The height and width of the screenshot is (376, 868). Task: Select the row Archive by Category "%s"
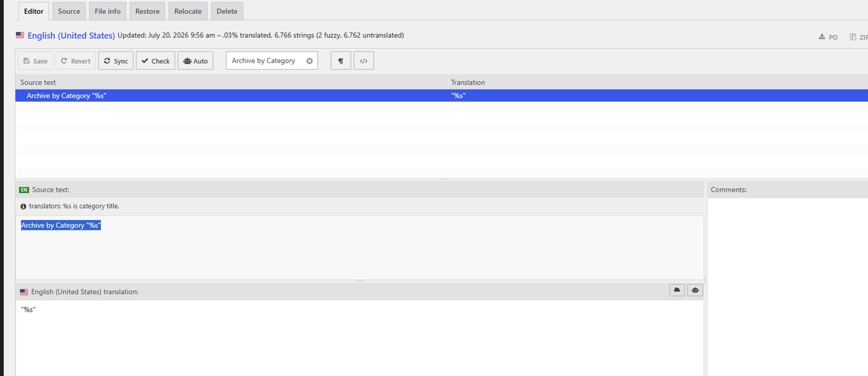tap(441, 96)
